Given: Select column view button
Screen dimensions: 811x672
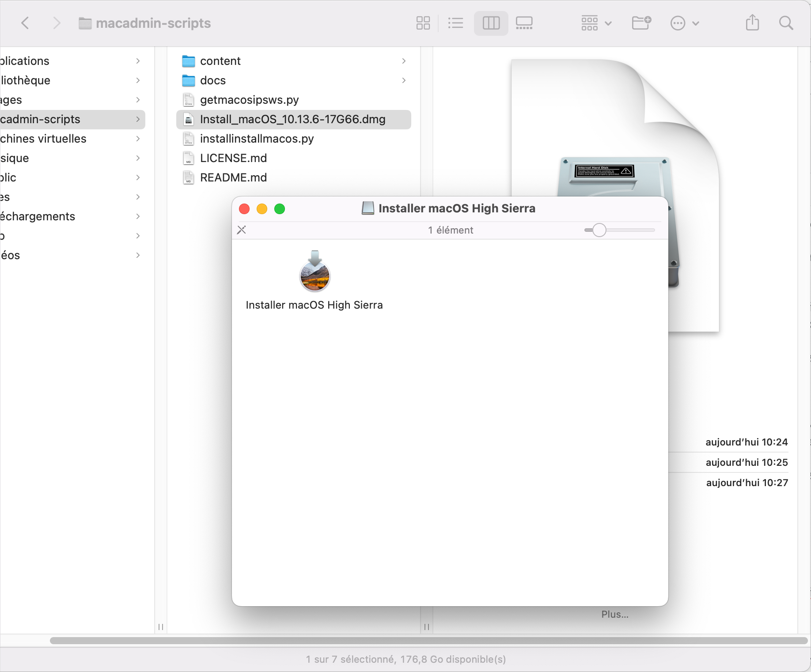Looking at the screenshot, I should click(491, 23).
